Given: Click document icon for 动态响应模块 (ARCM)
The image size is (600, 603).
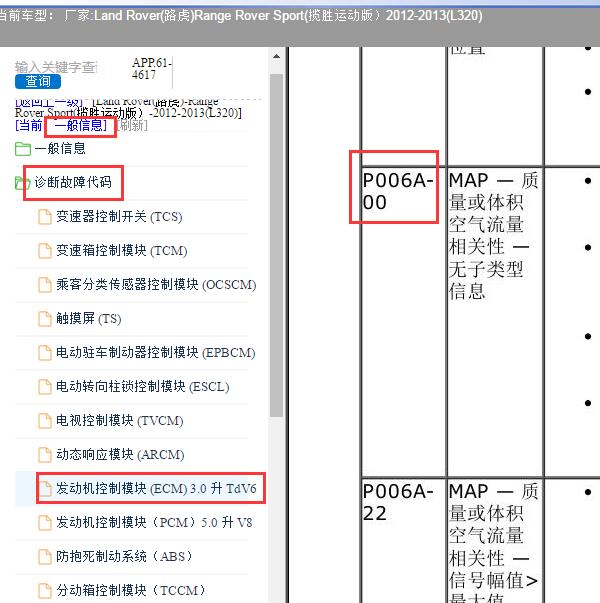Looking at the screenshot, I should click(45, 455).
